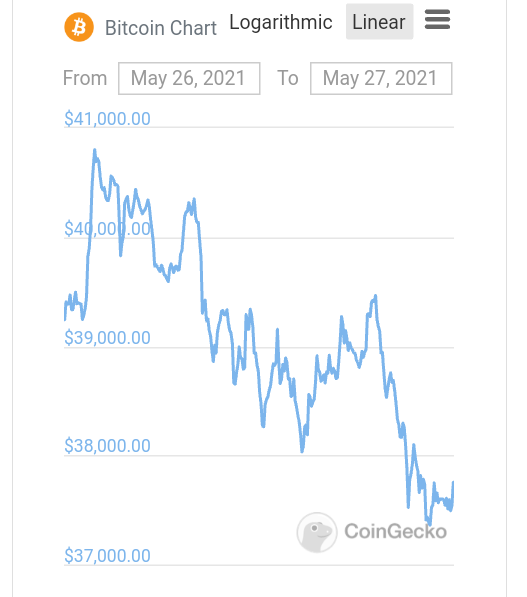
Task: Open the To date field May 27, 2021
Action: (381, 78)
